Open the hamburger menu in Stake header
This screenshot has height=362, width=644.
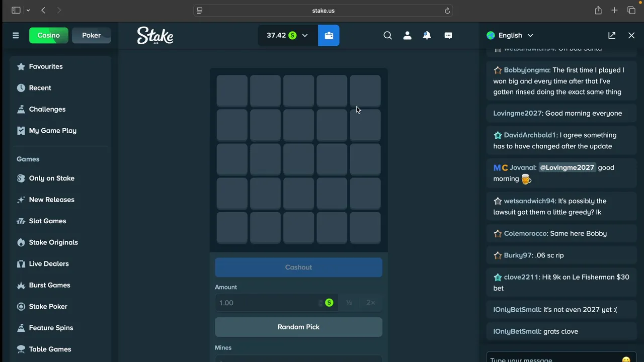tap(16, 35)
